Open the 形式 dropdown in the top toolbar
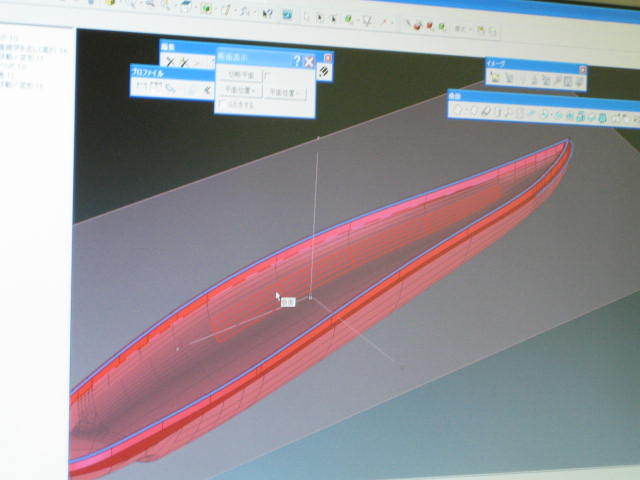 coord(462,29)
